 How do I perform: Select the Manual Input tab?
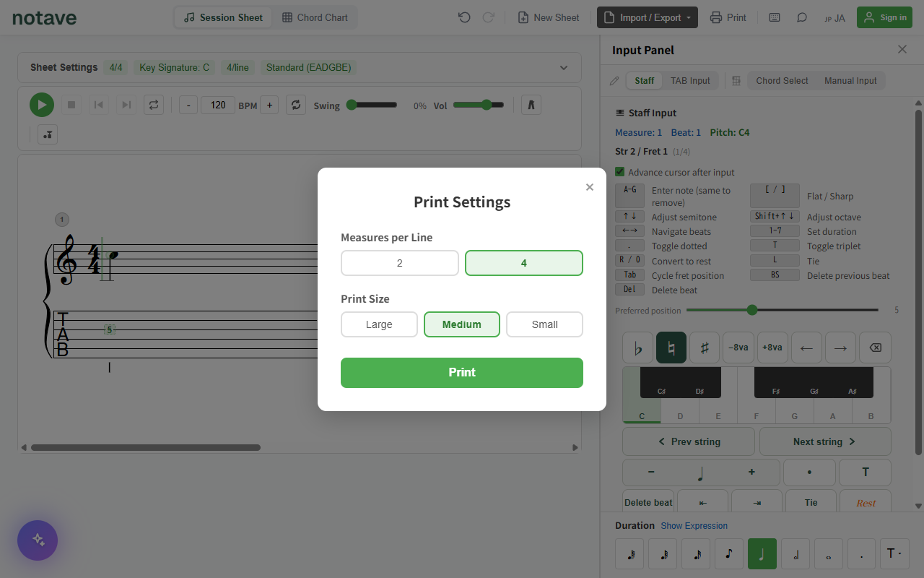click(850, 81)
